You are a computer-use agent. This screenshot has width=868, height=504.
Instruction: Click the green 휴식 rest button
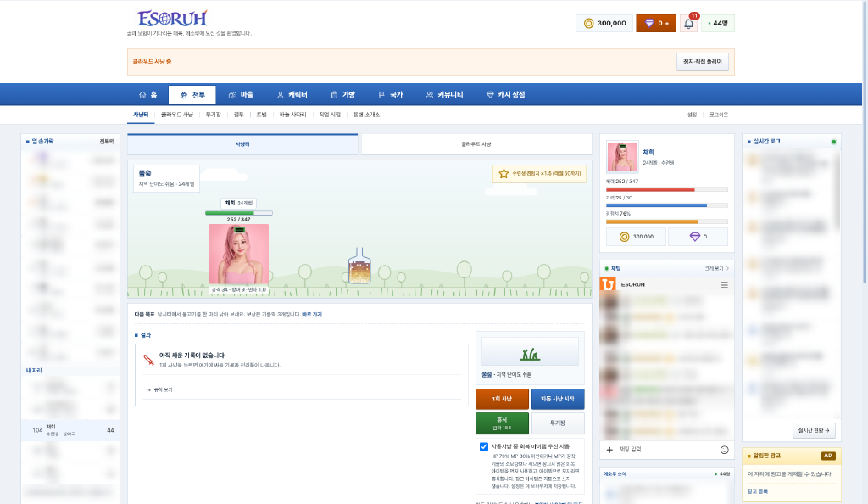[502, 423]
